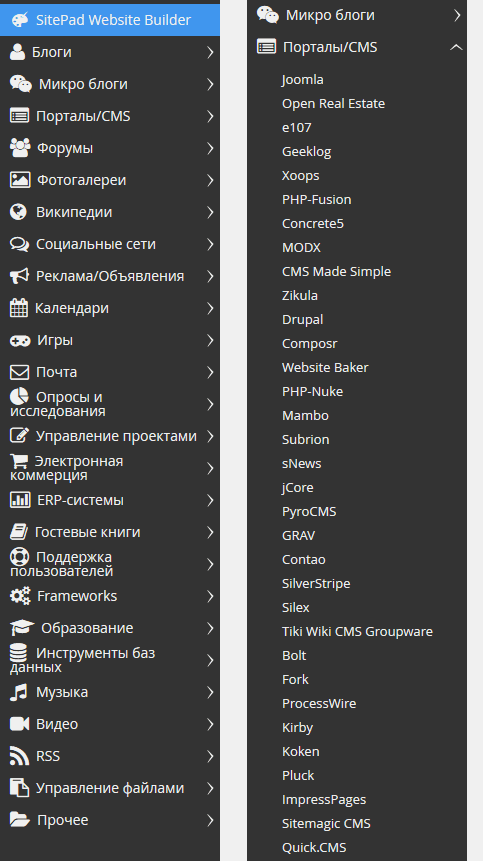Collapse the open Порталы/CMS list via its chevron

[456, 47]
